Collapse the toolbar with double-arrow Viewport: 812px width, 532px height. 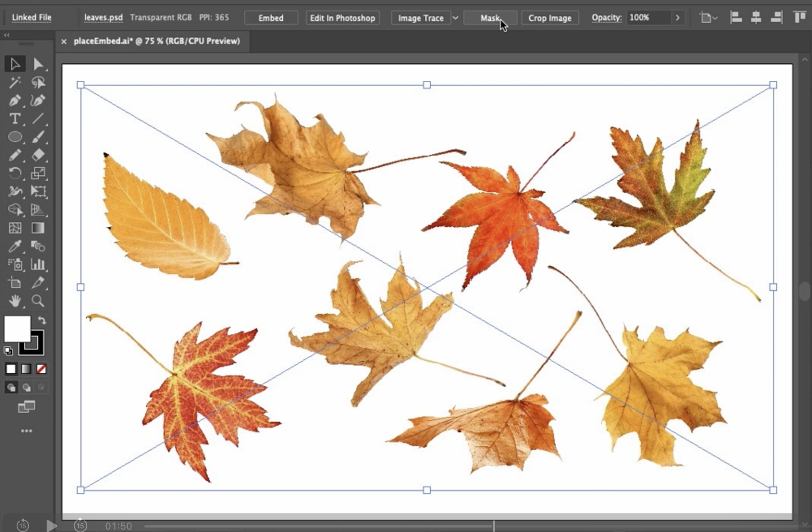(x=6, y=35)
